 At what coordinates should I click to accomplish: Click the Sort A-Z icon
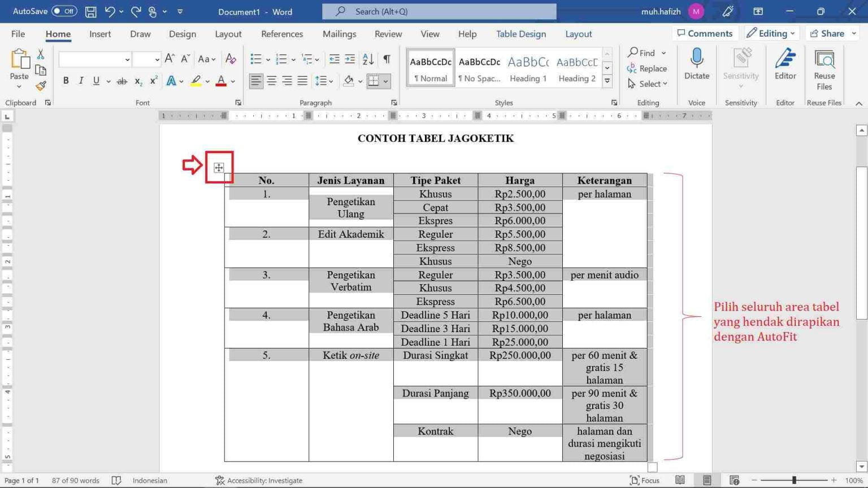[x=368, y=59]
